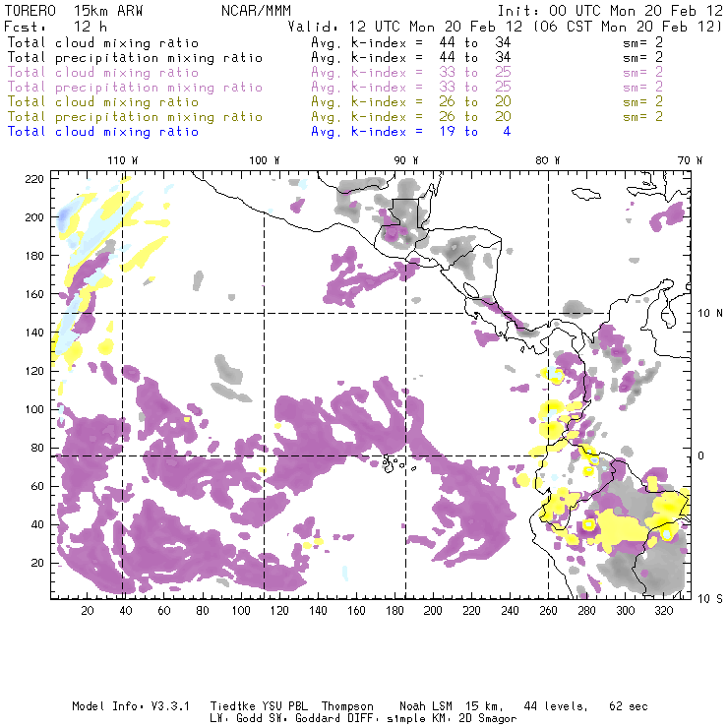
Task: Click purple 'Total cloud mixing ratio' legend row
Action: click(x=103, y=73)
